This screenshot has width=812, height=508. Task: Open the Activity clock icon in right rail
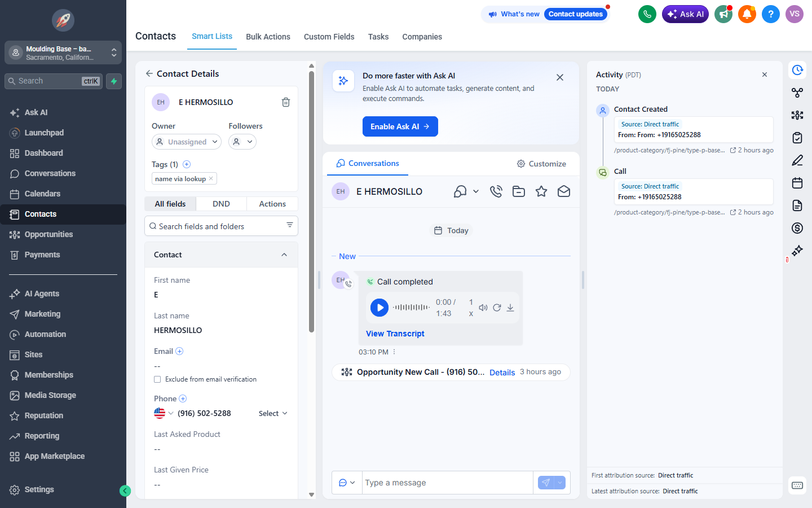[x=797, y=70]
